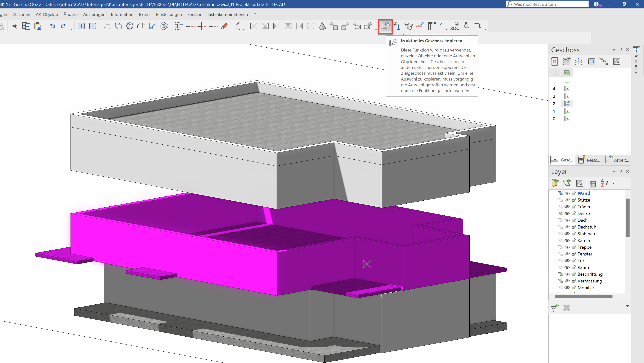This screenshot has width=644, height=363.
Task: Select the Vermassung layer name
Action: (590, 281)
